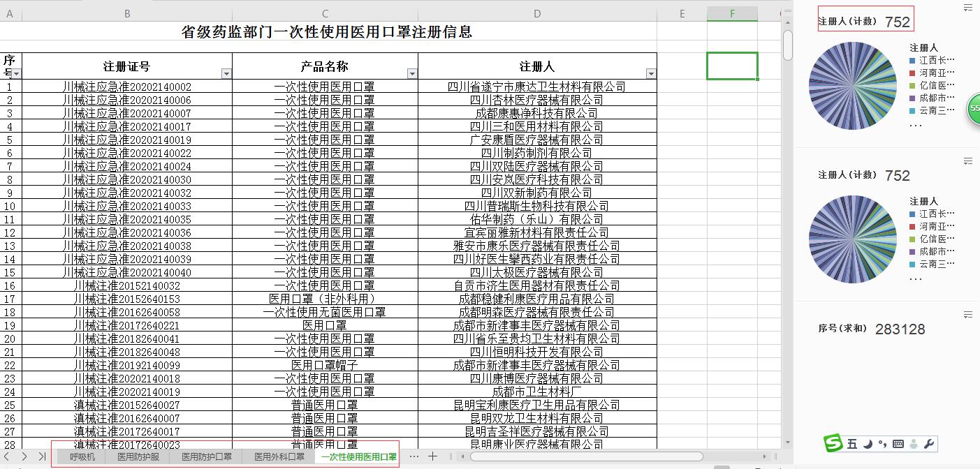This screenshot has height=469, width=980.
Task: Open options menu of 序号(求和) card
Action: (968, 315)
